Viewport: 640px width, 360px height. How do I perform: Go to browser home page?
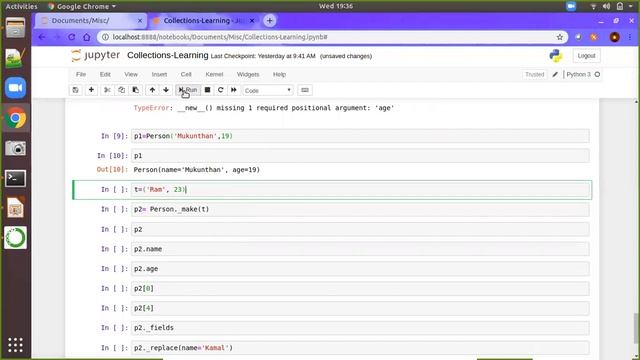click(87, 37)
